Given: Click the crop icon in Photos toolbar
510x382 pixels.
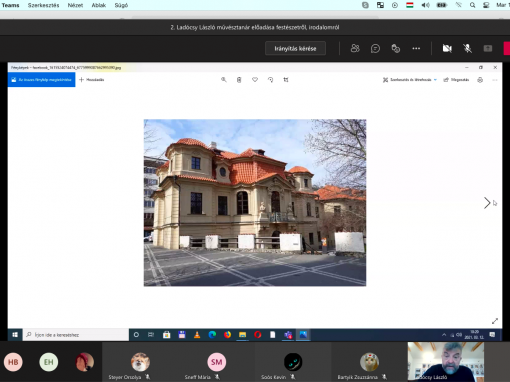Looking at the screenshot, I should [x=286, y=80].
